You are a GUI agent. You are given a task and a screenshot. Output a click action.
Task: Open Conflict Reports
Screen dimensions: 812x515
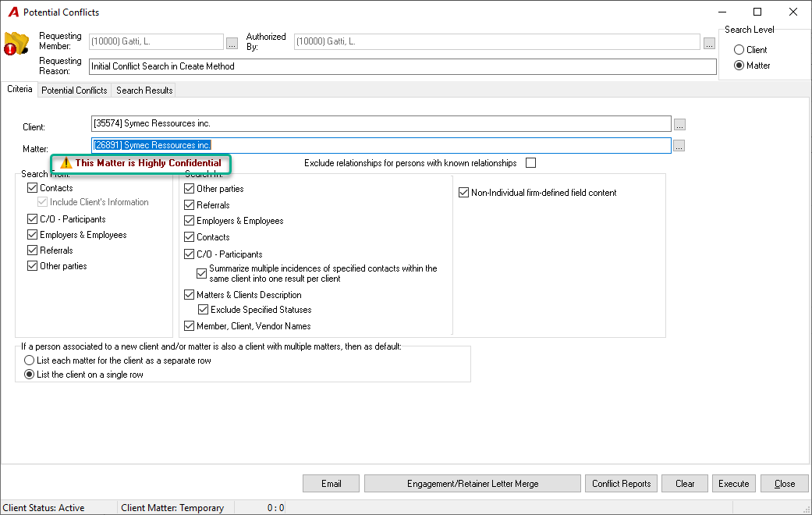[621, 483]
